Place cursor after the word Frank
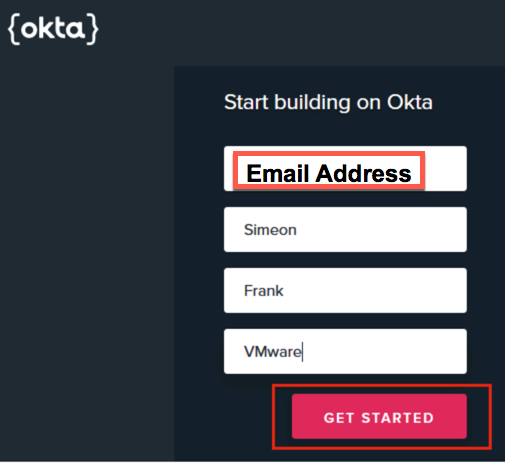 284,291
